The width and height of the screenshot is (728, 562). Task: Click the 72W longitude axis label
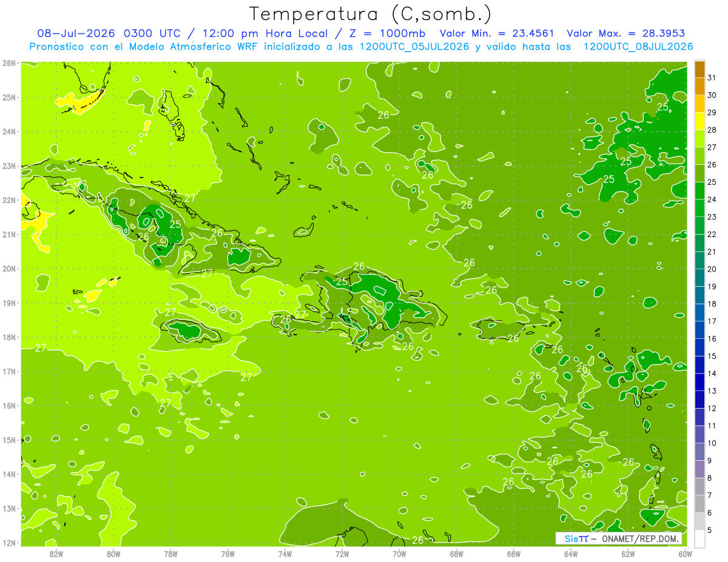coord(342,554)
